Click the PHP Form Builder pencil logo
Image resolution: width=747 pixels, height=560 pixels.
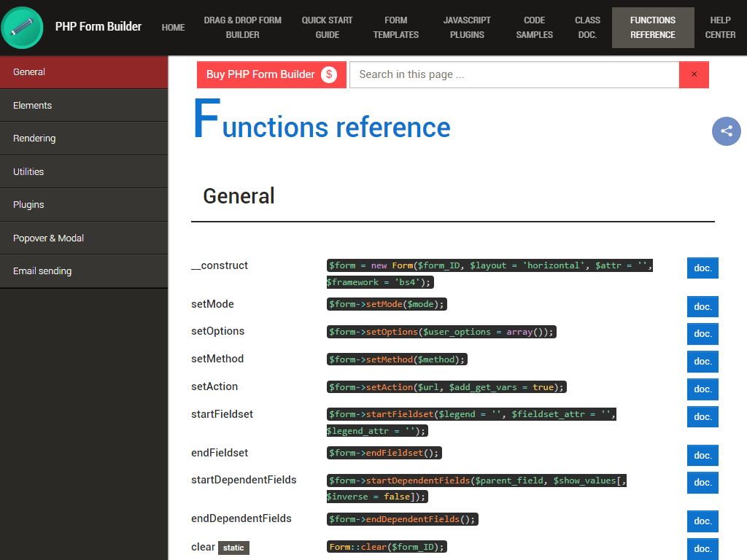coord(22,28)
